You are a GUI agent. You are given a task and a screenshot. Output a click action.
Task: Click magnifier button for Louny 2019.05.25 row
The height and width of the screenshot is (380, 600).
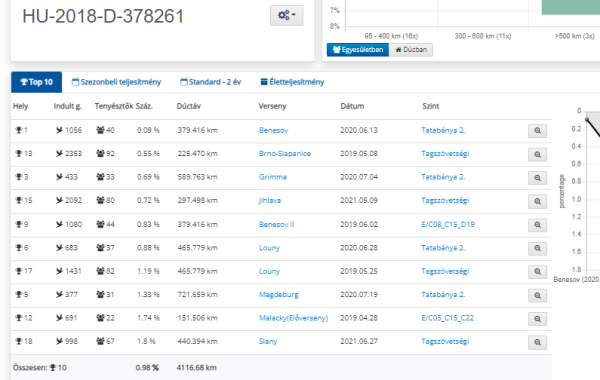tap(537, 272)
